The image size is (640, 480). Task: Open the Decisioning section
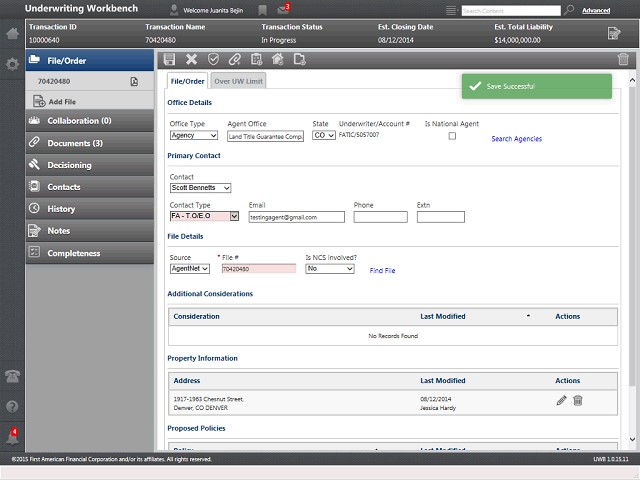[90, 165]
